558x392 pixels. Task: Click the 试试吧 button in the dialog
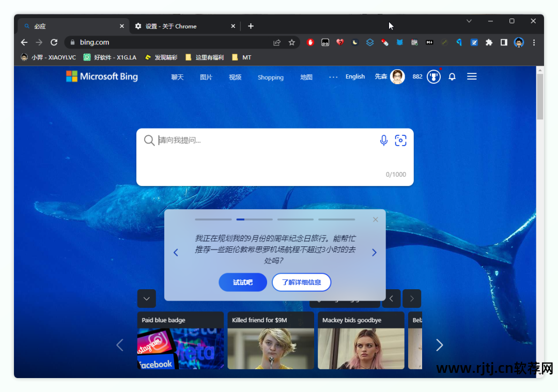pyautogui.click(x=242, y=282)
